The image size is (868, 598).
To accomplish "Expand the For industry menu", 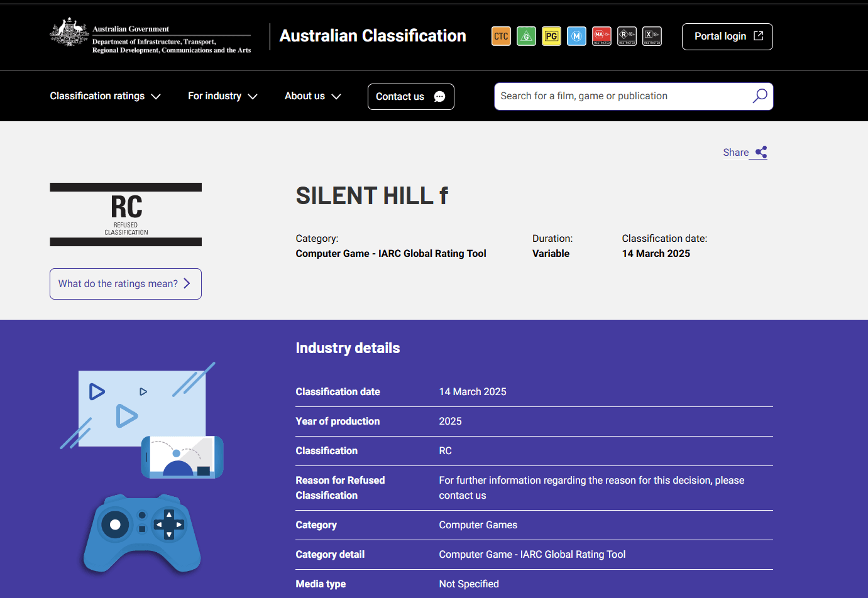I will pos(222,96).
